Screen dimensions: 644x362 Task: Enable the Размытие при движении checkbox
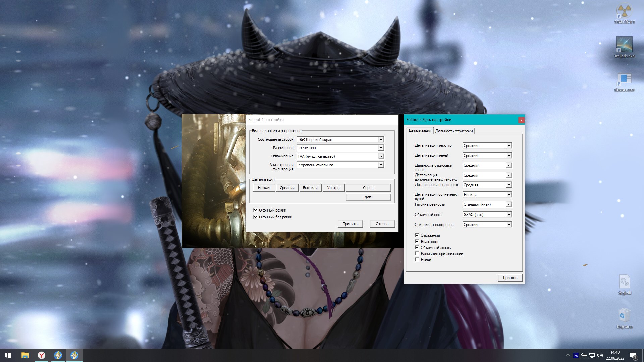(417, 254)
